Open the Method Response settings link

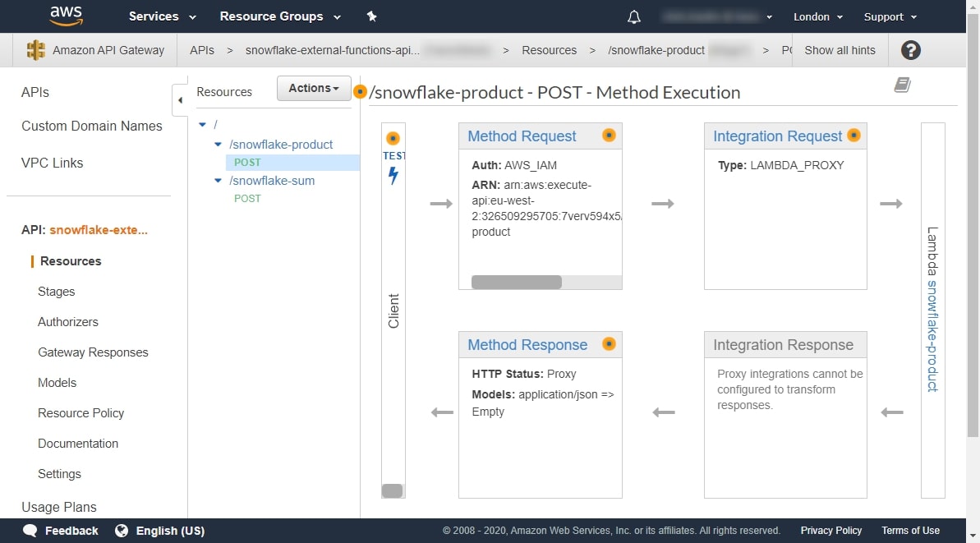527,345
